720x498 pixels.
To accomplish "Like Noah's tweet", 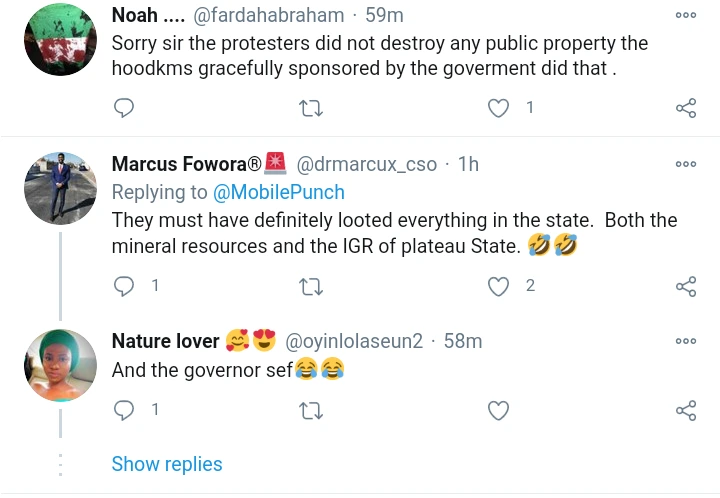I will point(498,108).
